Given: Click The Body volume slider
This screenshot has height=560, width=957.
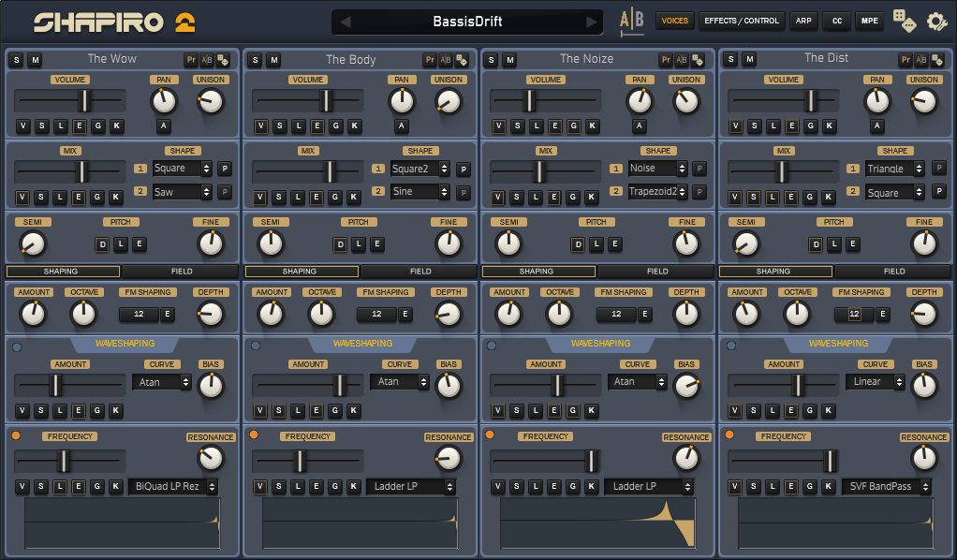Looking at the screenshot, I should point(326,101).
